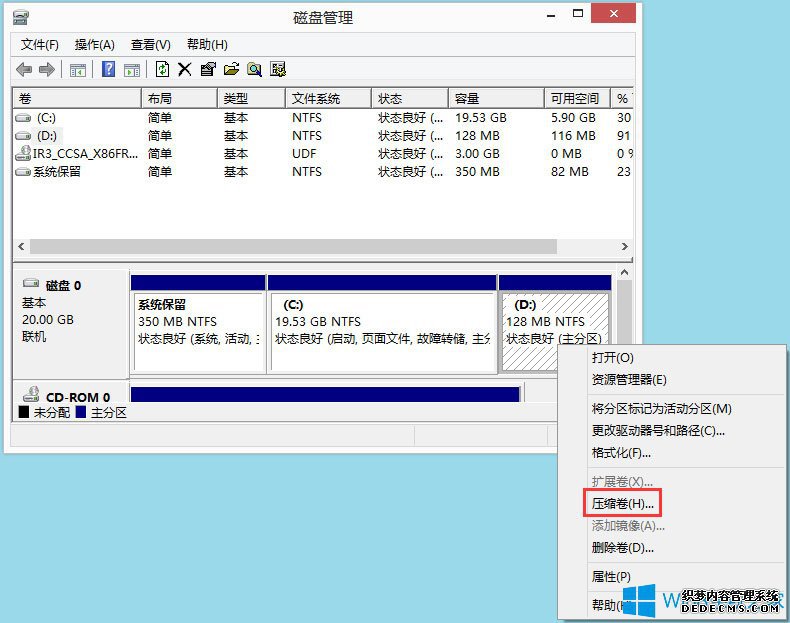Click the horizontal scrollbar of the volume list
The height and width of the screenshot is (623, 790).
pyautogui.click(x=320, y=246)
